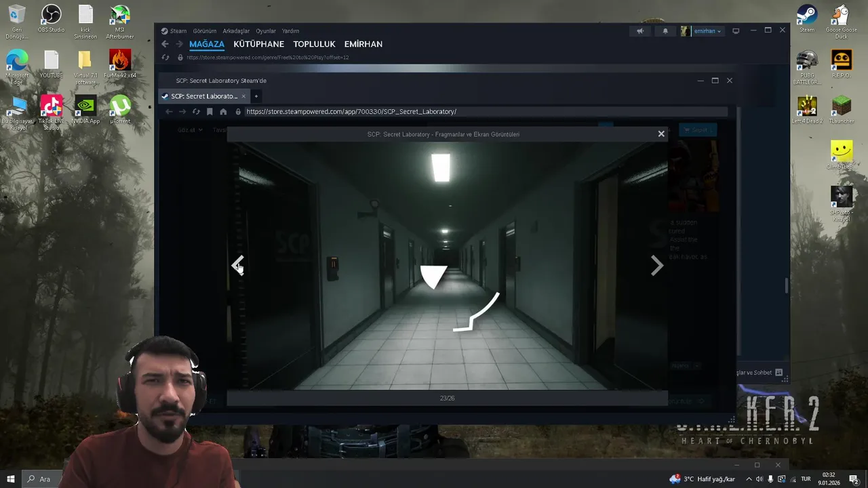Screen dimensions: 868x488
Task: Open the Oyunlar menu
Action: [266, 30]
